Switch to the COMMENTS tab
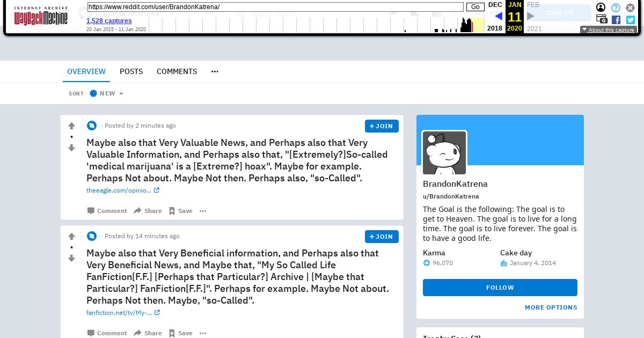 (x=177, y=71)
